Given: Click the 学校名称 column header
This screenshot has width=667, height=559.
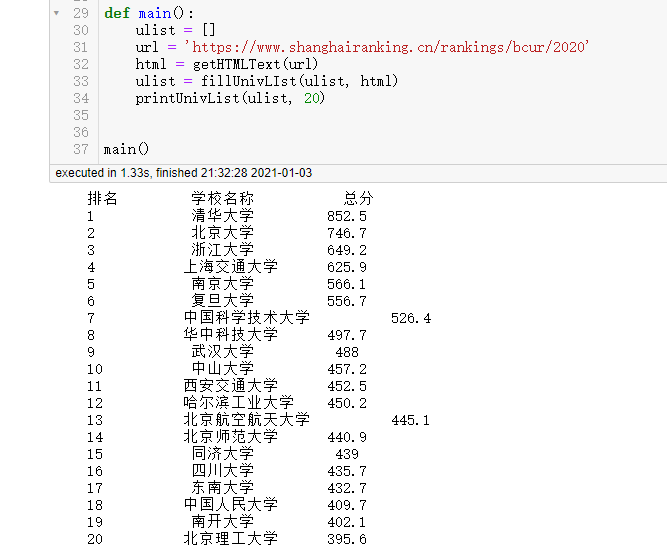Looking at the screenshot, I should [222, 198].
